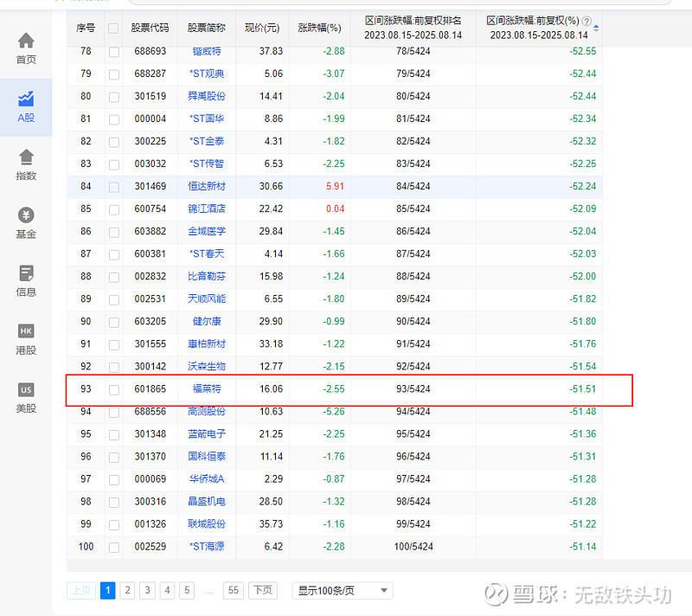The height and width of the screenshot is (616, 692).
Task: Select stock code 601865
Action: click(x=150, y=388)
